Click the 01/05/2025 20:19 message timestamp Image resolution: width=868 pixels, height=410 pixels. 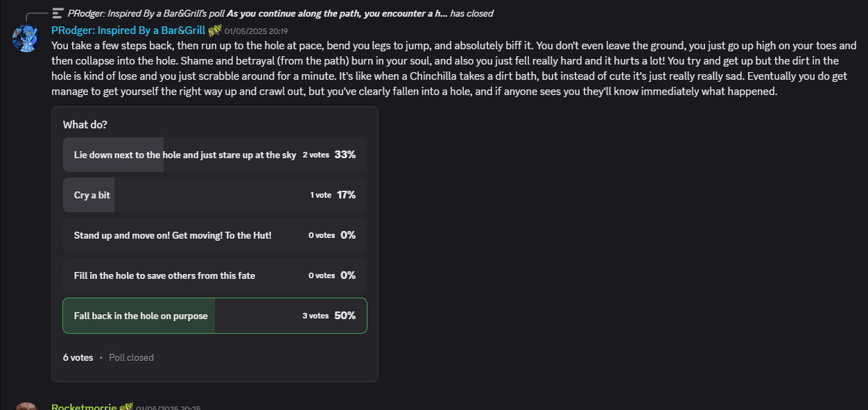[256, 31]
